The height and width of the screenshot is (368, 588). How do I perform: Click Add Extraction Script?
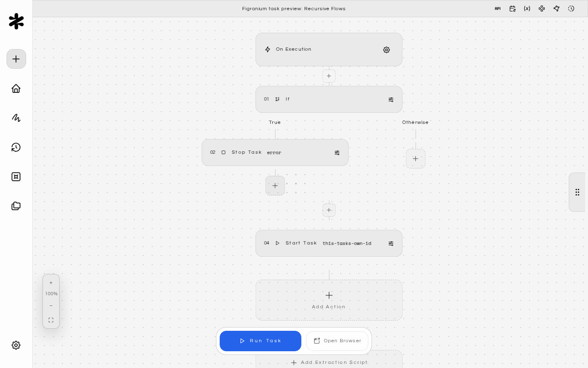[330, 362]
